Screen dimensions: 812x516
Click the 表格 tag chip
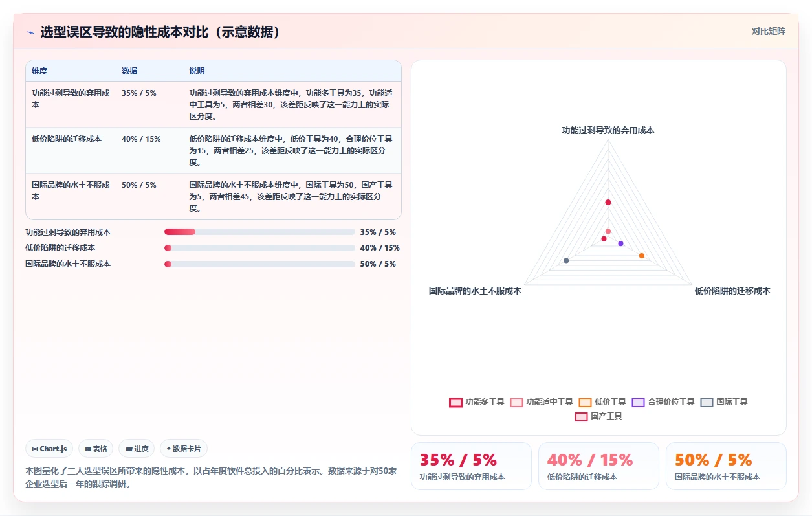click(96, 449)
